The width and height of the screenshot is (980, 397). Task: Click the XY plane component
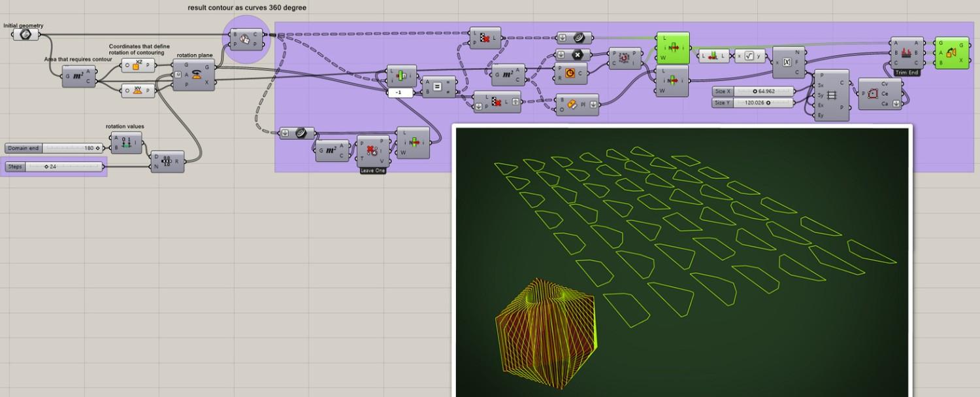click(139, 90)
